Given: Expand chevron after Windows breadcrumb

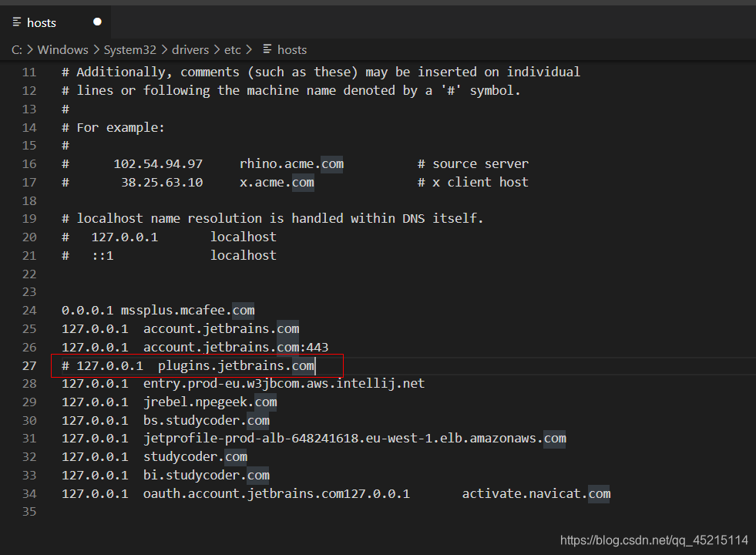Looking at the screenshot, I should pyautogui.click(x=96, y=49).
